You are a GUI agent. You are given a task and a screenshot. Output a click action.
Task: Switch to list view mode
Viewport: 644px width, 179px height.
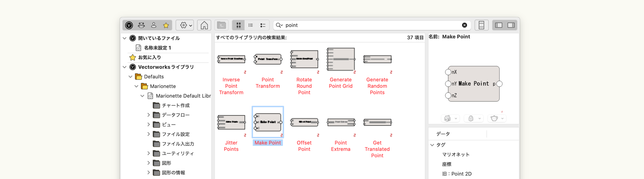(251, 25)
